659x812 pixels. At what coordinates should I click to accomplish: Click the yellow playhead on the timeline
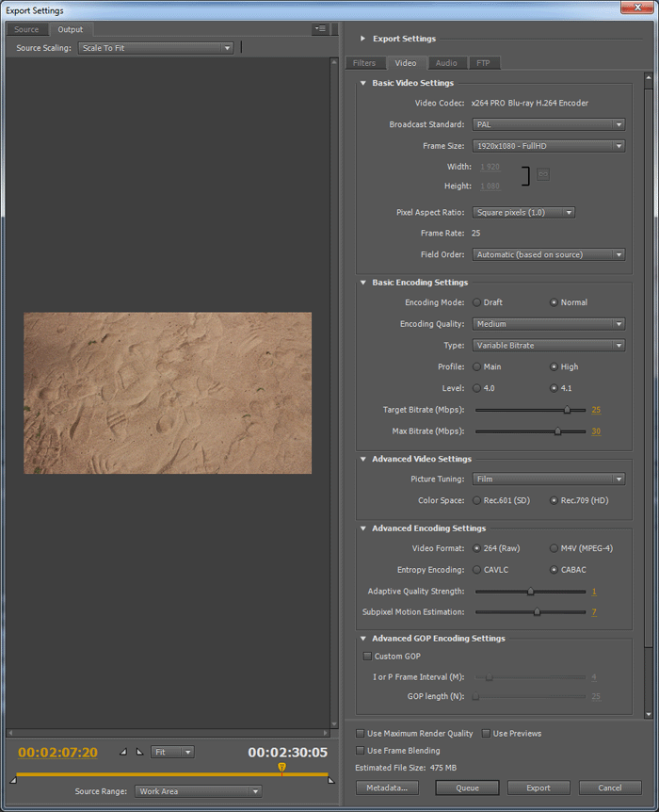click(281, 768)
